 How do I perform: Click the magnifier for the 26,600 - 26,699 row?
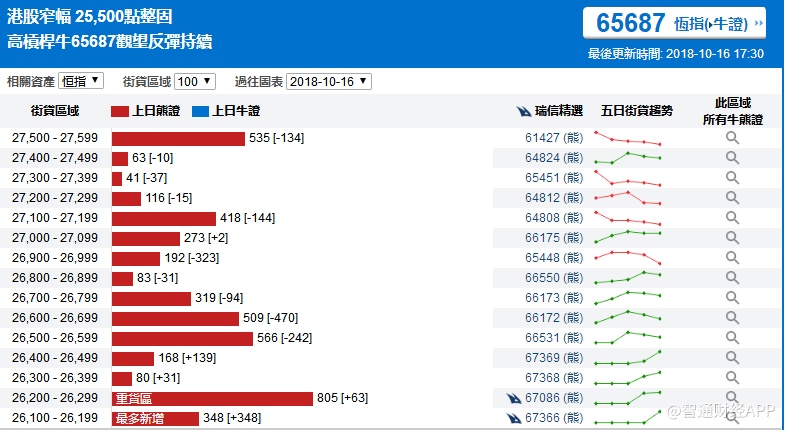coord(732,318)
